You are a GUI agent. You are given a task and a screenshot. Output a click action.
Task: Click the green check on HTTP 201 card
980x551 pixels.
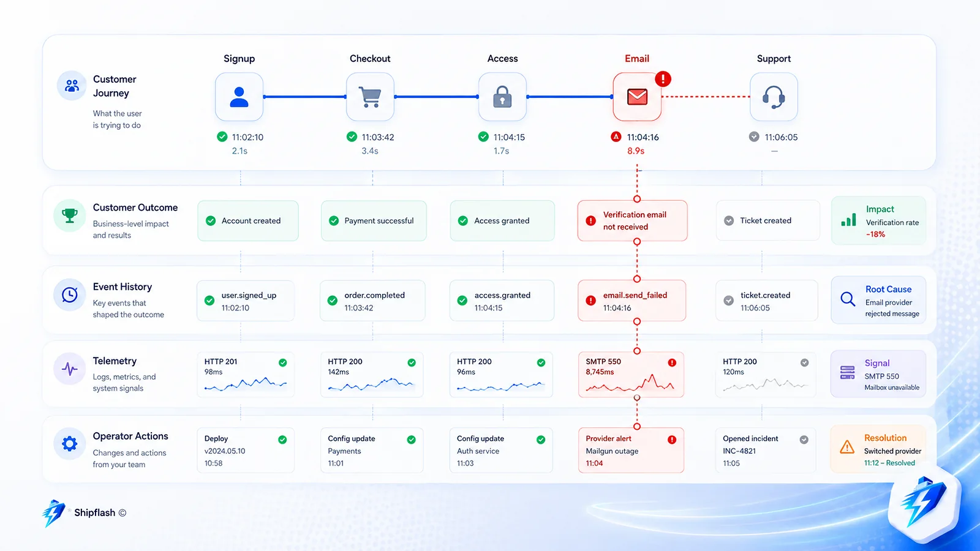coord(283,362)
